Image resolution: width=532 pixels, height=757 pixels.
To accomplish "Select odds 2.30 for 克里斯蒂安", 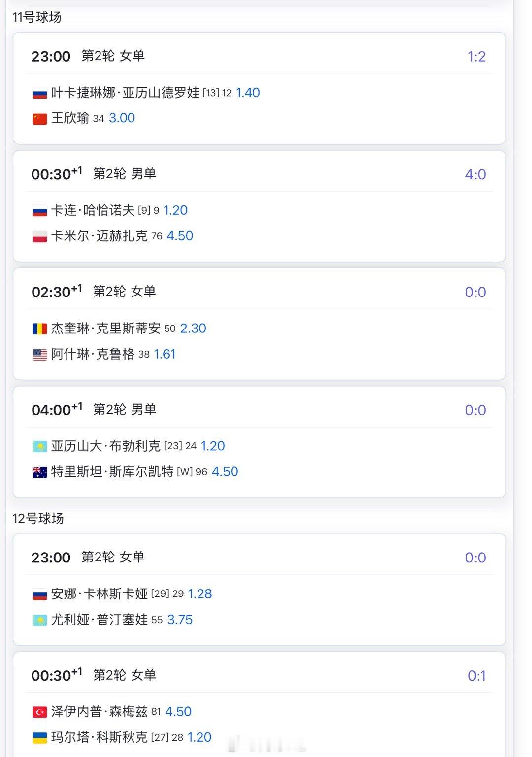I will (193, 329).
